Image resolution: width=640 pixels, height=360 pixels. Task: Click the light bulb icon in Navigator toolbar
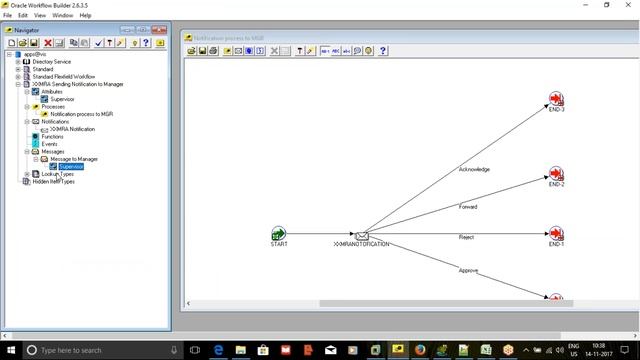135,42
